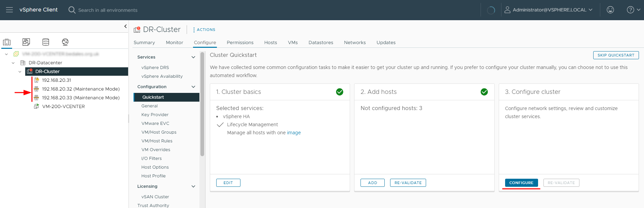Open vSAN Cluster licensing

coord(155,197)
